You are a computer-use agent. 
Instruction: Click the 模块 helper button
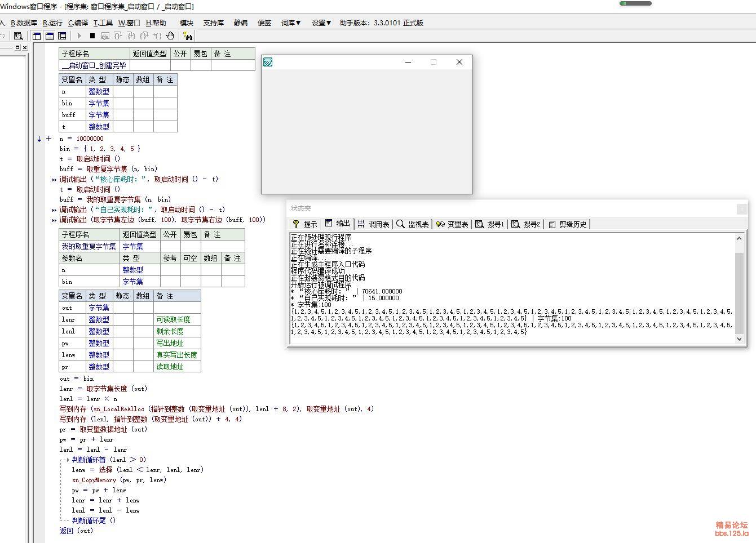tap(187, 23)
